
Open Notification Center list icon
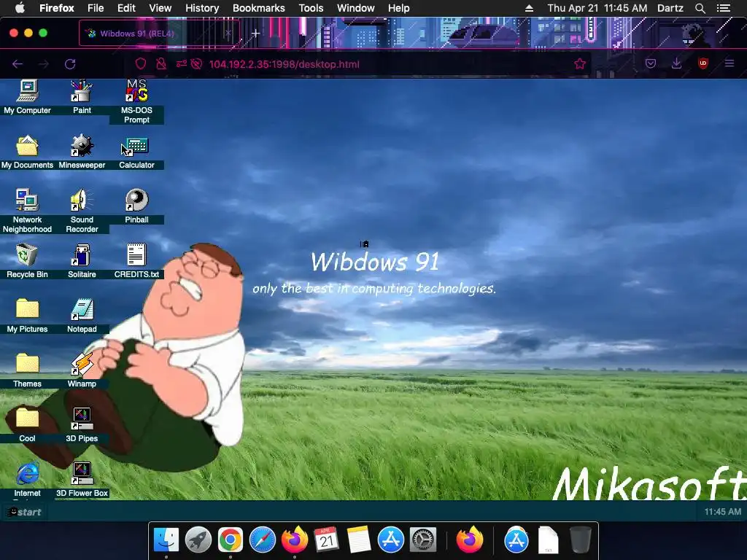pos(724,8)
